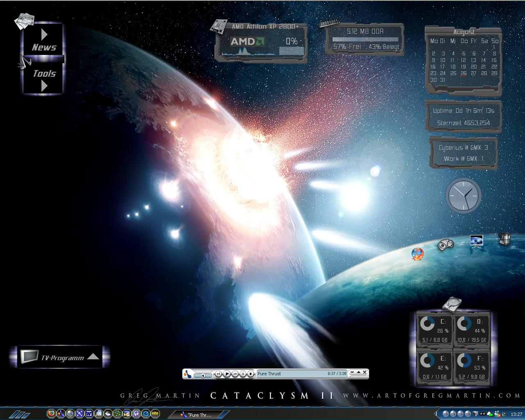This screenshot has height=420, width=525.
Task: Open Cyberius @ GMX mail counter
Action: [463, 148]
